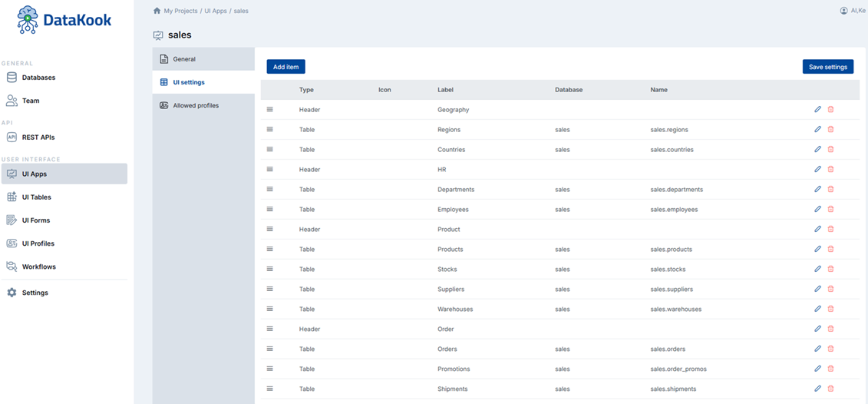Image resolution: width=868 pixels, height=404 pixels.
Task: Grab the drag handle for Geography row
Action: coord(270,109)
